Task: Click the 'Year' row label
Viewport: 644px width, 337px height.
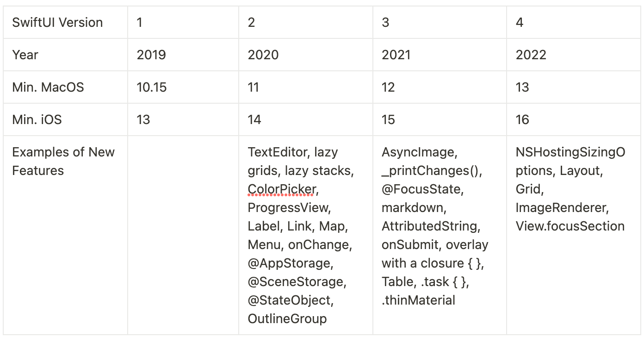Action: click(25, 55)
